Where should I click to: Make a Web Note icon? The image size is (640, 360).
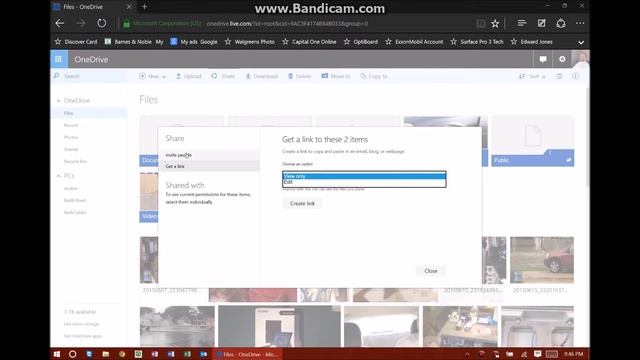click(x=541, y=23)
